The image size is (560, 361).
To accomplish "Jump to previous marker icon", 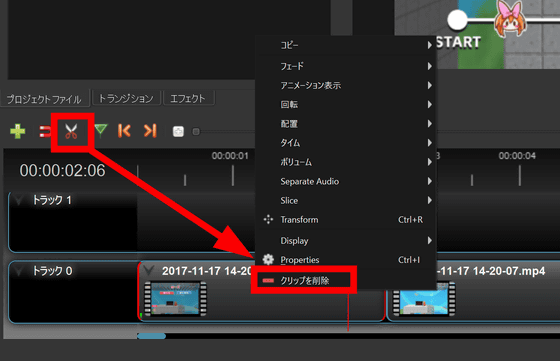I will pos(124,131).
